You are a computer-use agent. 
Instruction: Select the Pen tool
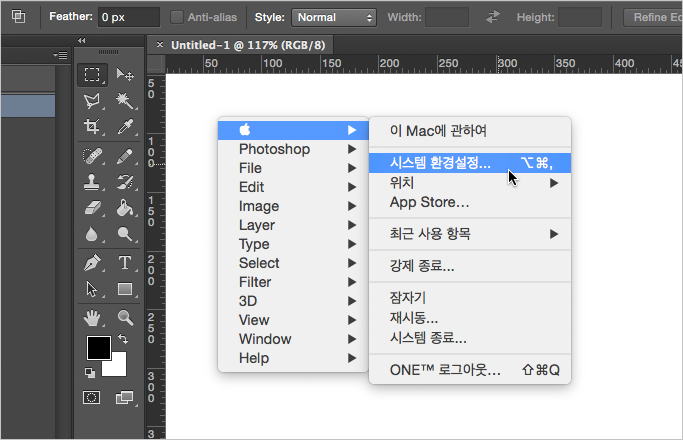[x=92, y=263]
